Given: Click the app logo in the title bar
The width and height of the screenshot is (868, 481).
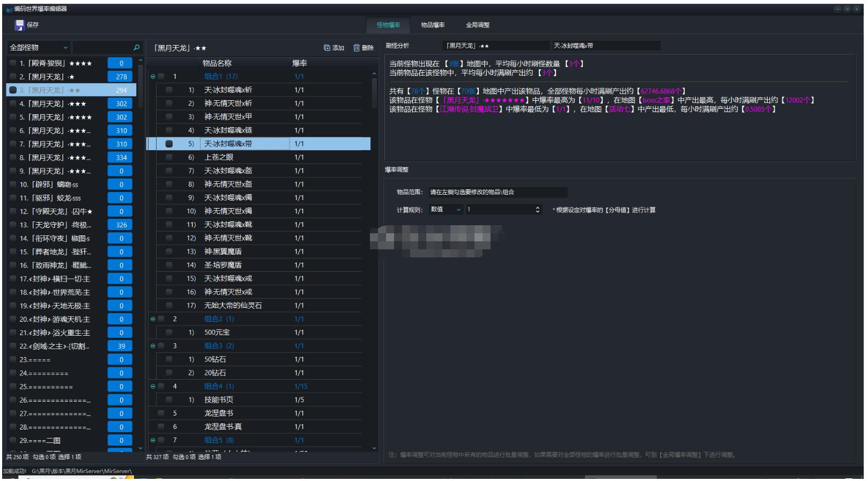Looking at the screenshot, I should (x=9, y=9).
